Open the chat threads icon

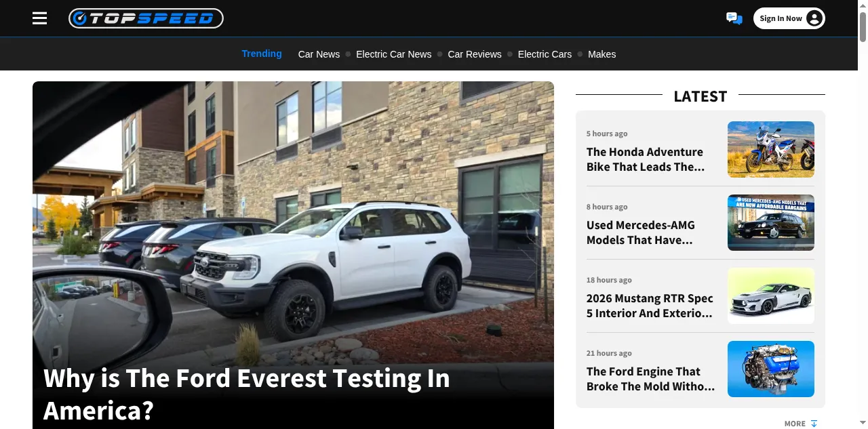pyautogui.click(x=734, y=18)
